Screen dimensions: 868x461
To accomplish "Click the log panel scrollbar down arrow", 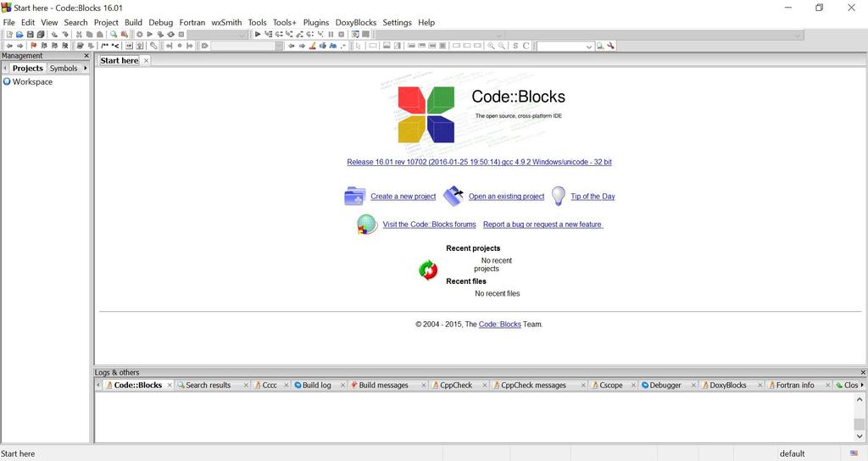I will pyautogui.click(x=860, y=436).
